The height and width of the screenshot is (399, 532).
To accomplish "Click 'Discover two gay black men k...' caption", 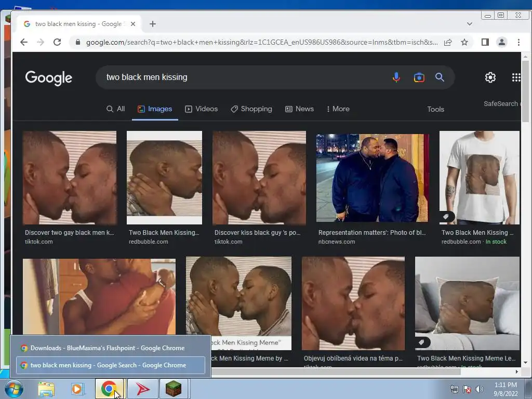I will click(x=69, y=232).
